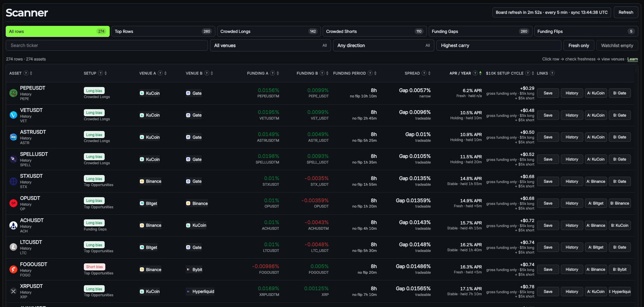This screenshot has width=644, height=307.
Task: Open the Highest carry sort dropdown
Action: (499, 45)
